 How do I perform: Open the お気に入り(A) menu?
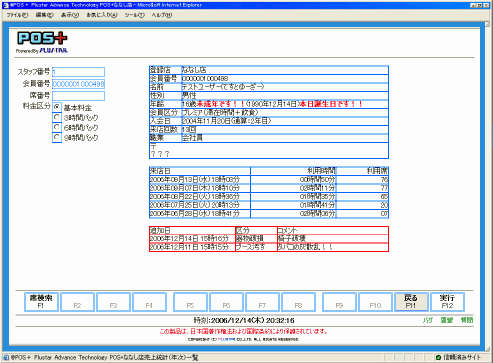coord(102,15)
